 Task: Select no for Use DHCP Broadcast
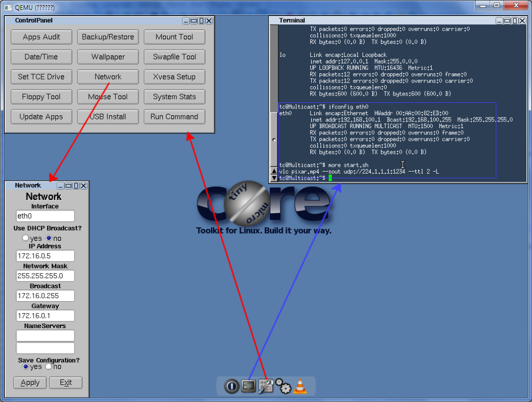49,238
